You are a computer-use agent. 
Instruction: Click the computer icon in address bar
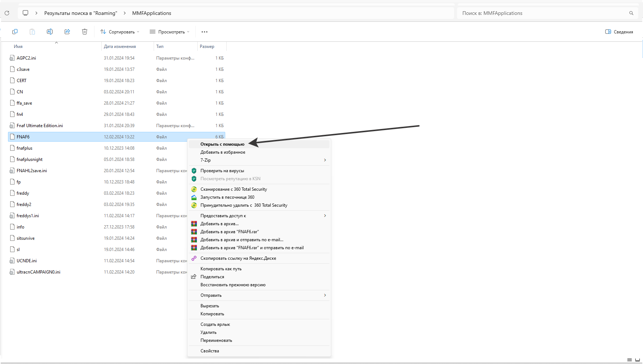pyautogui.click(x=25, y=13)
